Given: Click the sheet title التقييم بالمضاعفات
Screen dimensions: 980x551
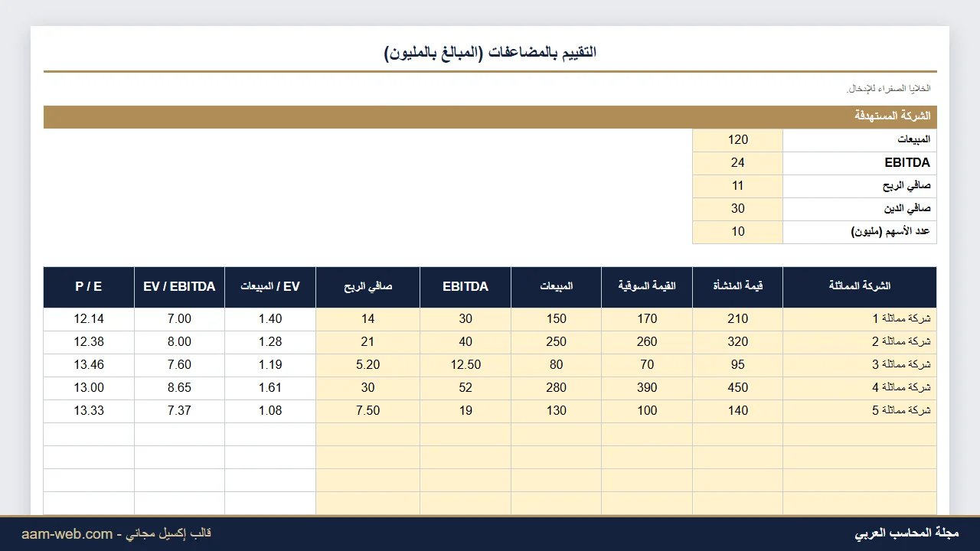Looking at the screenshot, I should tap(490, 53).
